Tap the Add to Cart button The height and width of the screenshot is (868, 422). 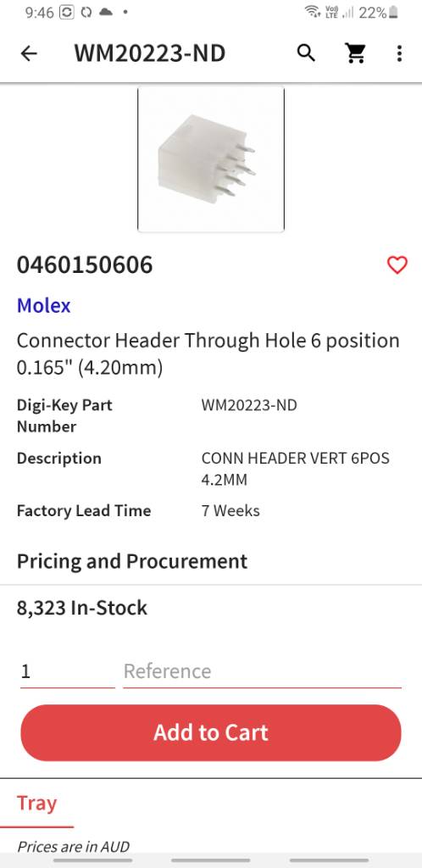[211, 732]
